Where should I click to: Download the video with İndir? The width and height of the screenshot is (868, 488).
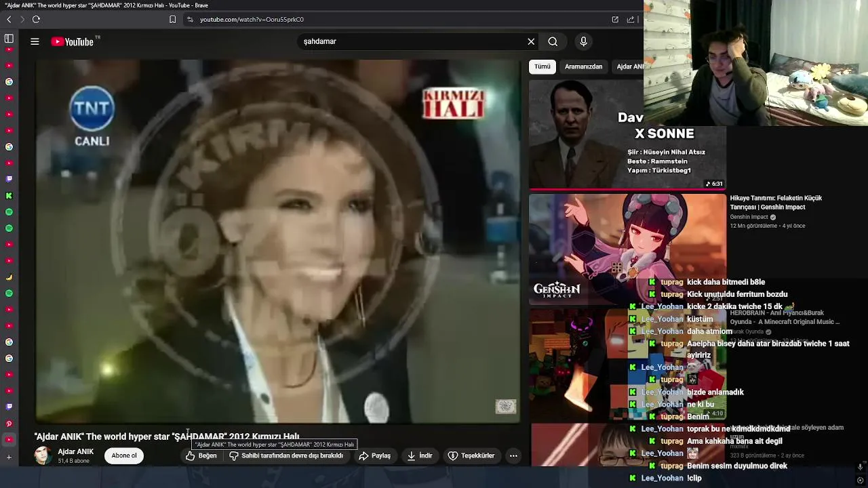coord(419,455)
